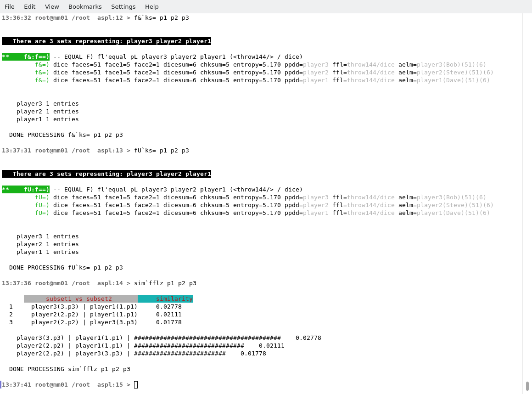Open the View menu
Screen dimensions: 532x394
tap(52, 6)
